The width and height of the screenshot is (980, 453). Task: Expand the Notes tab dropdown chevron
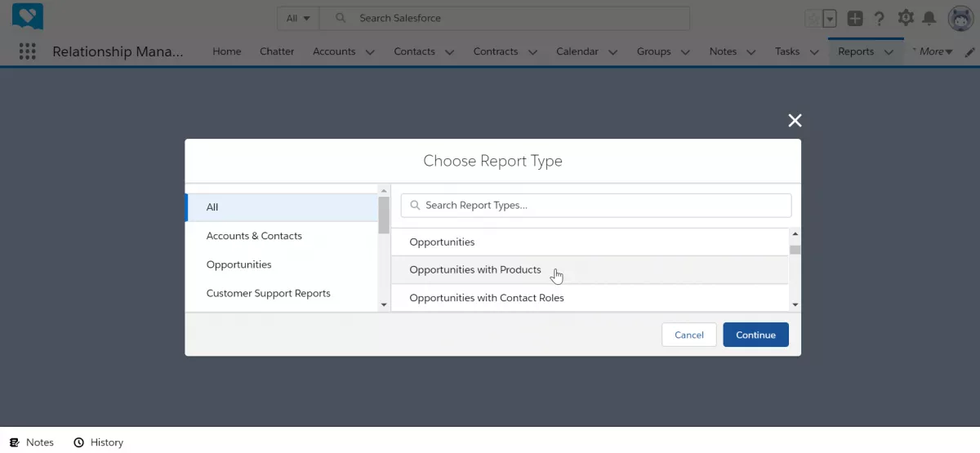[x=751, y=52]
